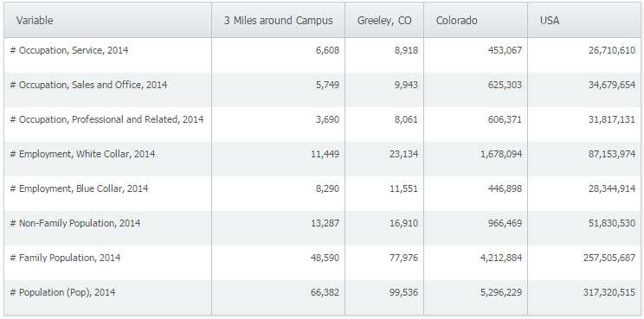Select the Occupation, Service, 2014 row label
Image resolution: width=644 pixels, height=319 pixels.
pos(69,50)
